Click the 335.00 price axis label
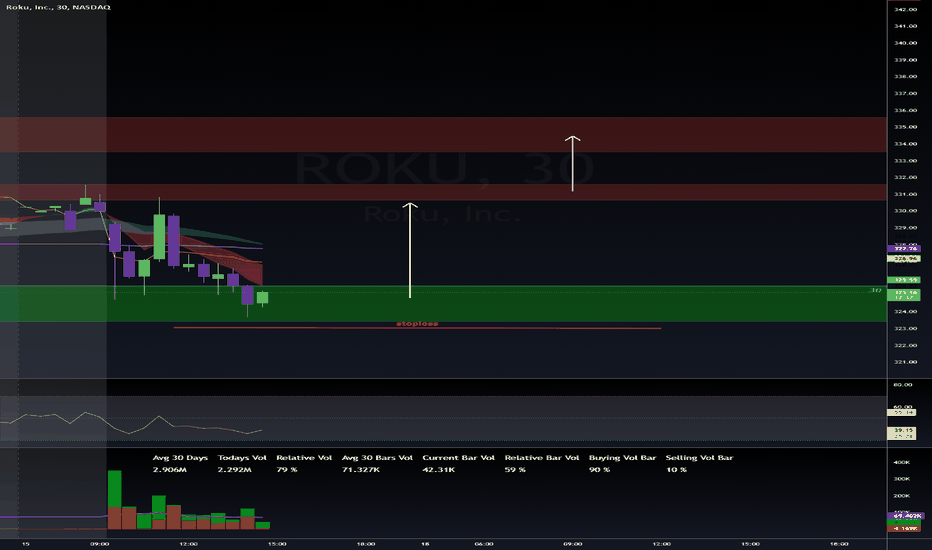 click(905, 127)
